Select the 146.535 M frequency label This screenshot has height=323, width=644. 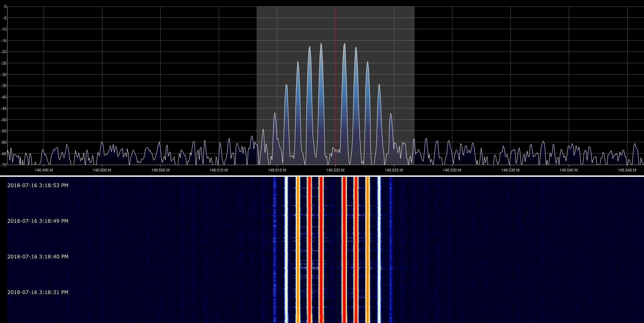pos(510,170)
